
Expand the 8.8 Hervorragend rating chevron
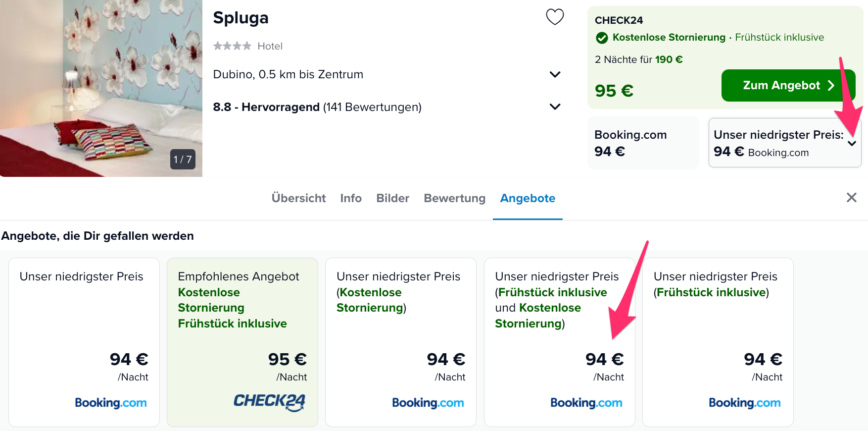555,107
